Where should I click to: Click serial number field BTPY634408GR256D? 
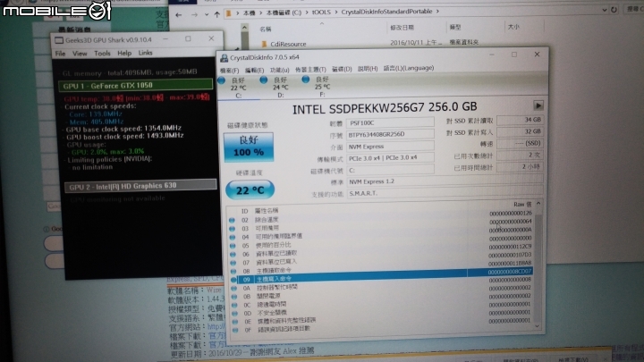pos(390,134)
